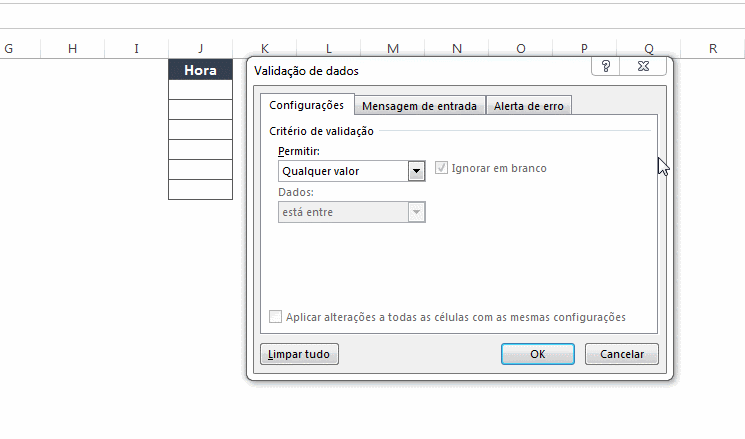Select the last bordered cell under Hora
Image resolution: width=745 pixels, height=439 pixels.
click(x=200, y=190)
